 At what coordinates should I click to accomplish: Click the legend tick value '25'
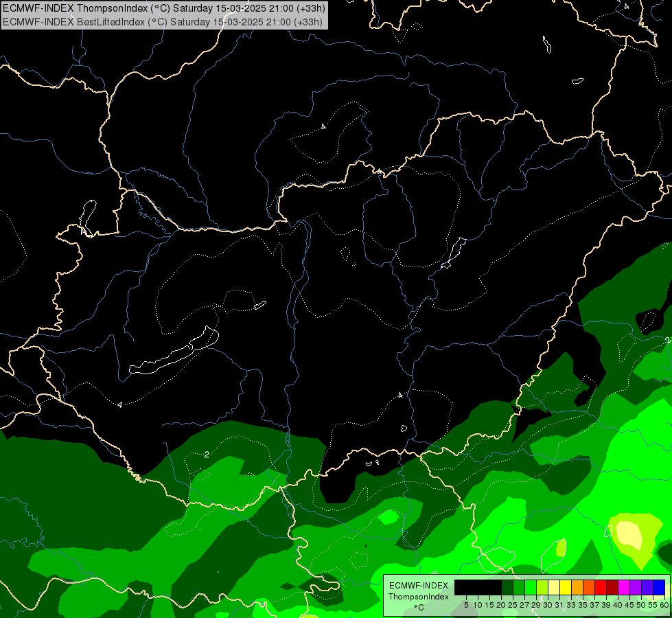[513, 605]
